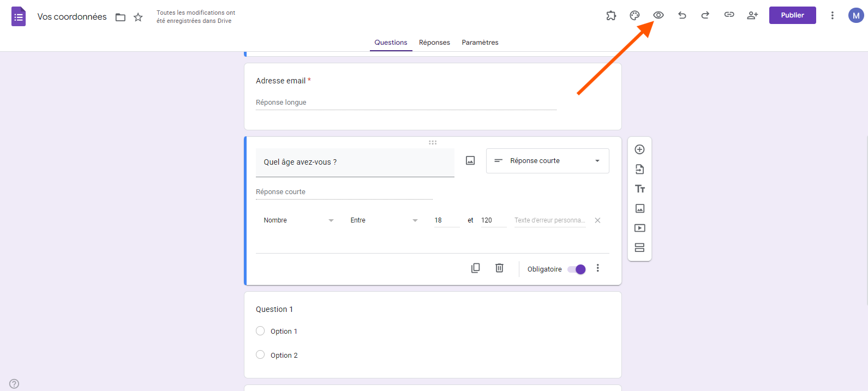Add a new section to the form
868x391 pixels.
point(640,248)
